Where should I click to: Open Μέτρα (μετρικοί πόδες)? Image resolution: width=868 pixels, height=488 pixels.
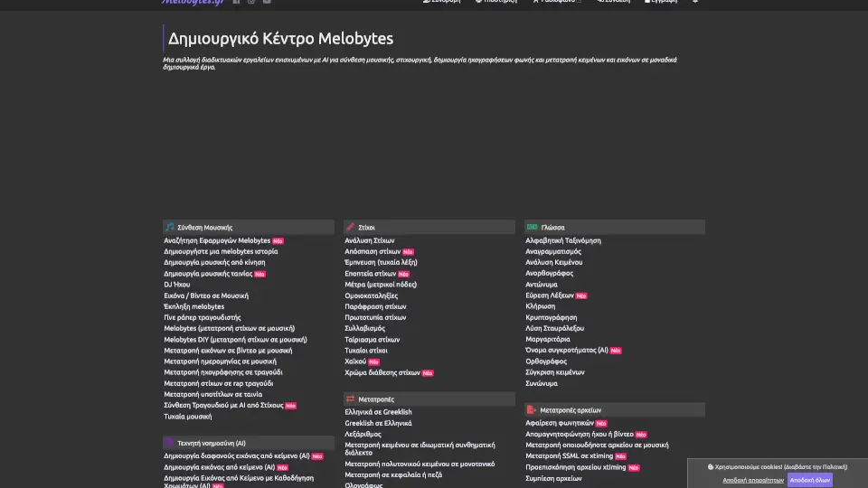click(381, 285)
